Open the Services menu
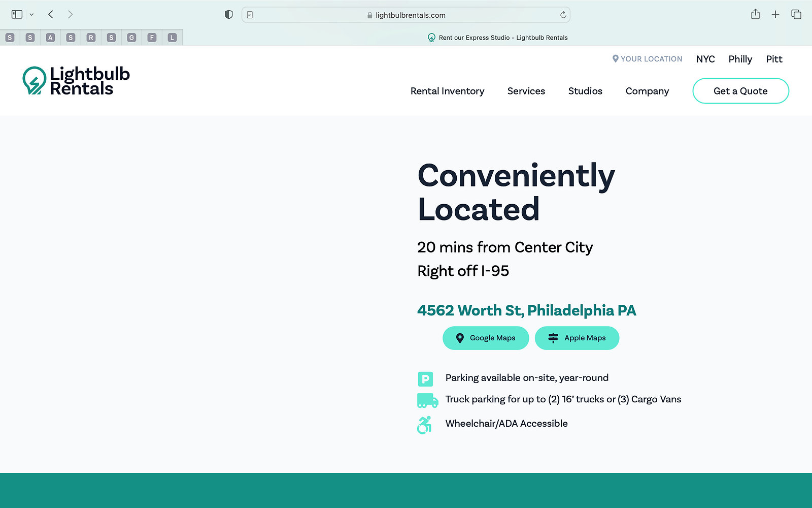The width and height of the screenshot is (812, 508). coord(526,91)
